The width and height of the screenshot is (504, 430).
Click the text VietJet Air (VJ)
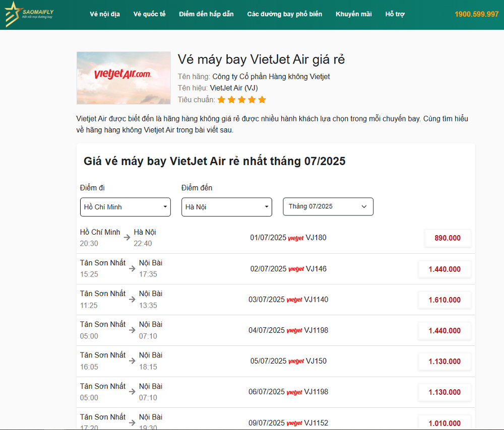[234, 88]
